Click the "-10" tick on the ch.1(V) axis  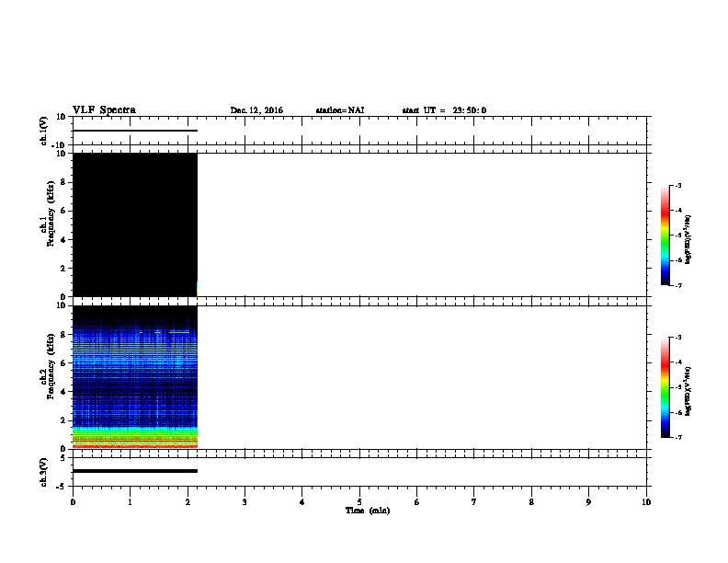point(60,145)
